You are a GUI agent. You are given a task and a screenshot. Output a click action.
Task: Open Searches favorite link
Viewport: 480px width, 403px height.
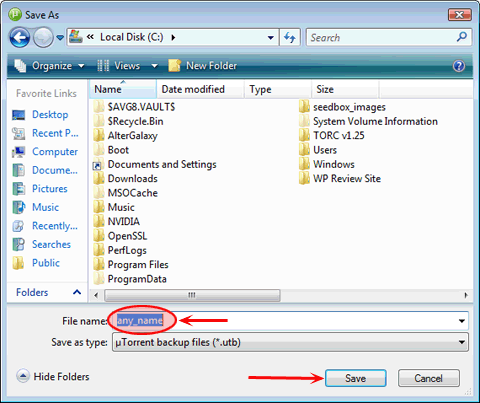click(51, 244)
